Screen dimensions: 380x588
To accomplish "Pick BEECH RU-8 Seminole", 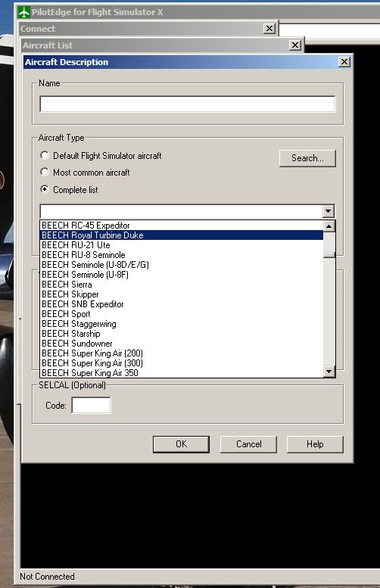I will (x=182, y=255).
